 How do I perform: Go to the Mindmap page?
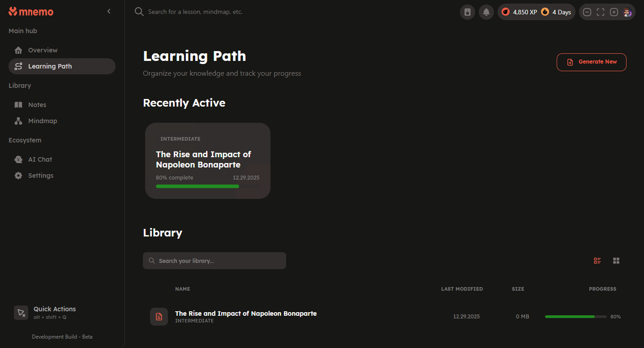pos(62,121)
